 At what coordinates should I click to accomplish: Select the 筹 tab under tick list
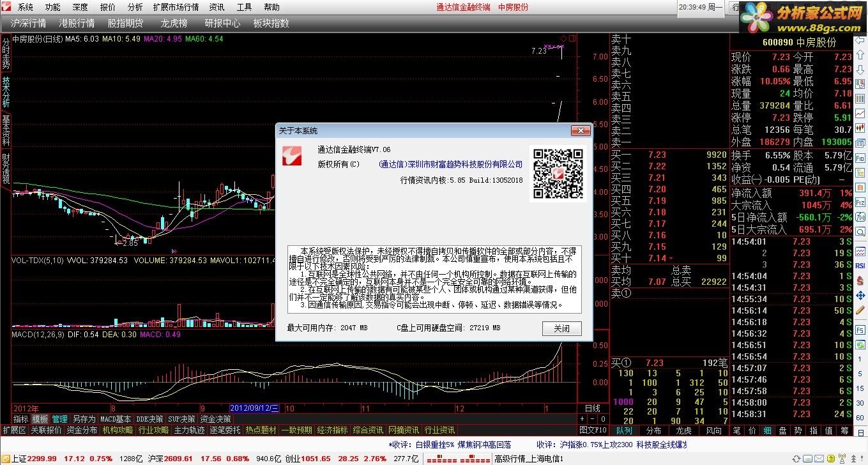pyautogui.click(x=844, y=431)
